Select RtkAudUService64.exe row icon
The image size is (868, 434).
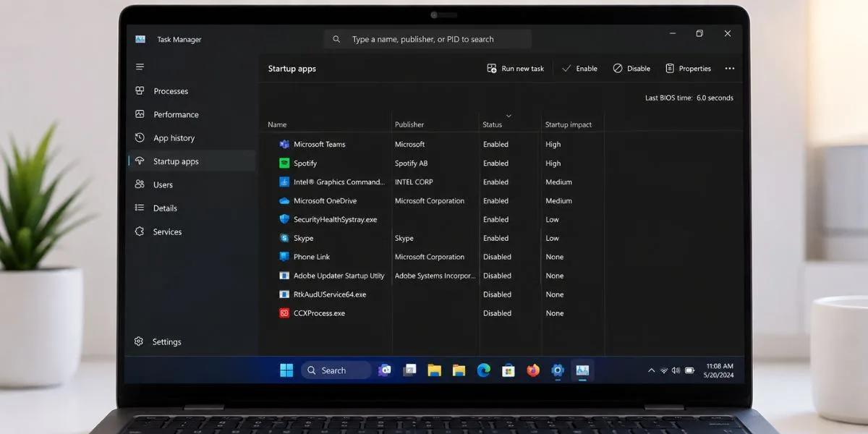point(284,294)
